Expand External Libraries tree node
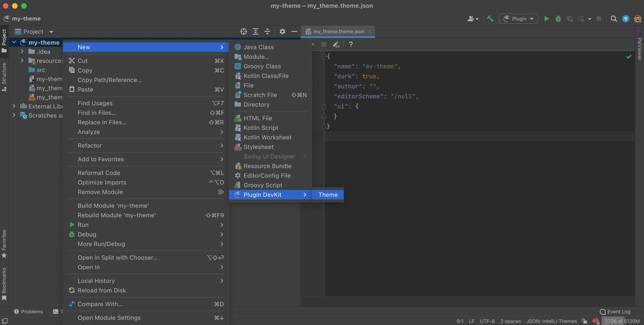 (14, 106)
